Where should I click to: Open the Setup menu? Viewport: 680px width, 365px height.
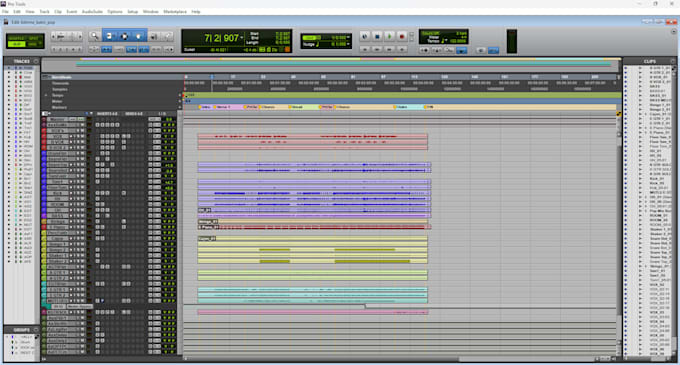[x=133, y=12]
